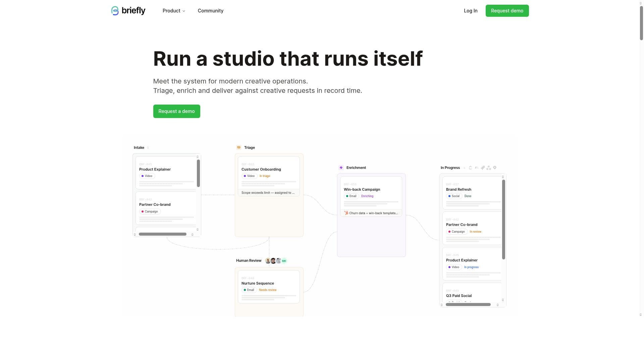Select the Video tag on Customer Onboarding card
The width and height of the screenshot is (644, 362).
[x=249, y=176]
